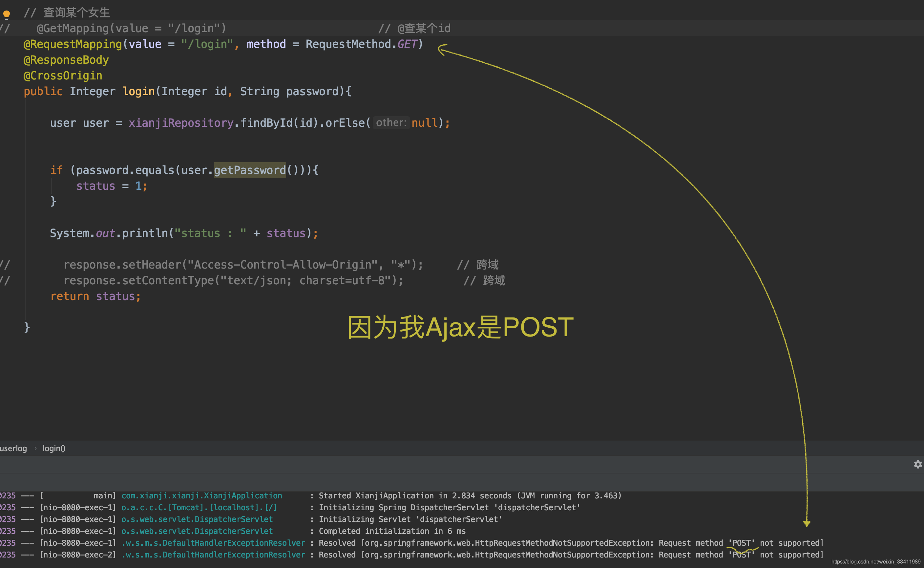This screenshot has width=924, height=568.
Task: Click RequestMethod.GET in the annotation
Action: click(x=361, y=44)
